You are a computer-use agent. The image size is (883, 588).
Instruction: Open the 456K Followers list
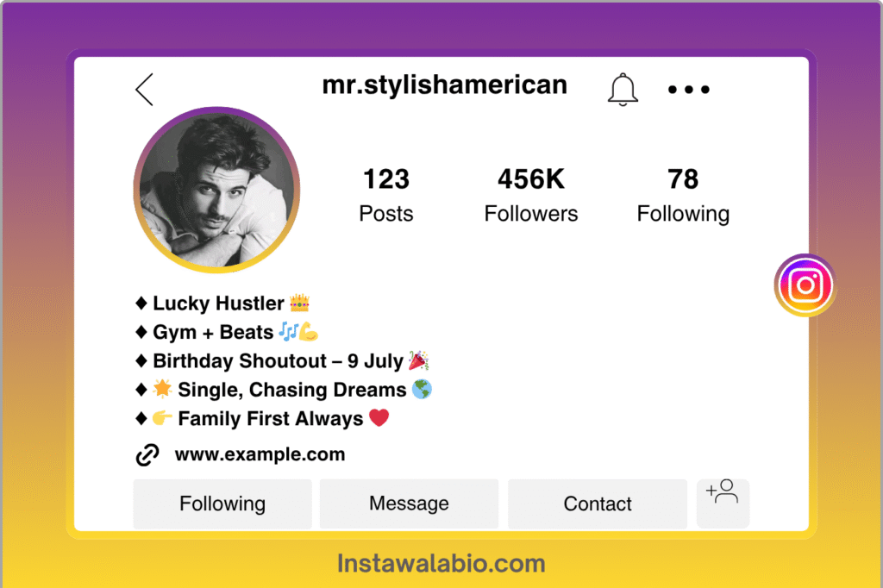[x=531, y=196]
